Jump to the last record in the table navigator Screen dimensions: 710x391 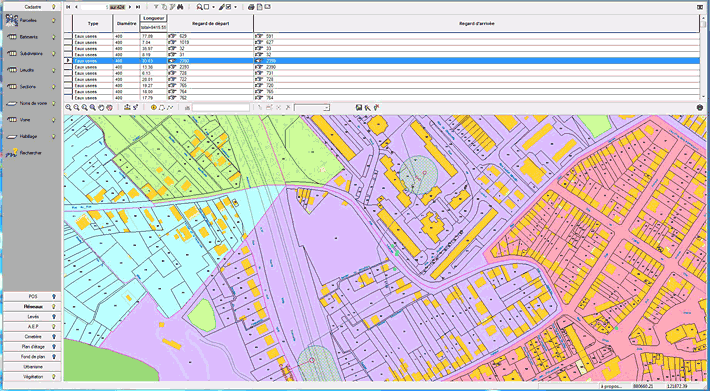[x=138, y=7]
